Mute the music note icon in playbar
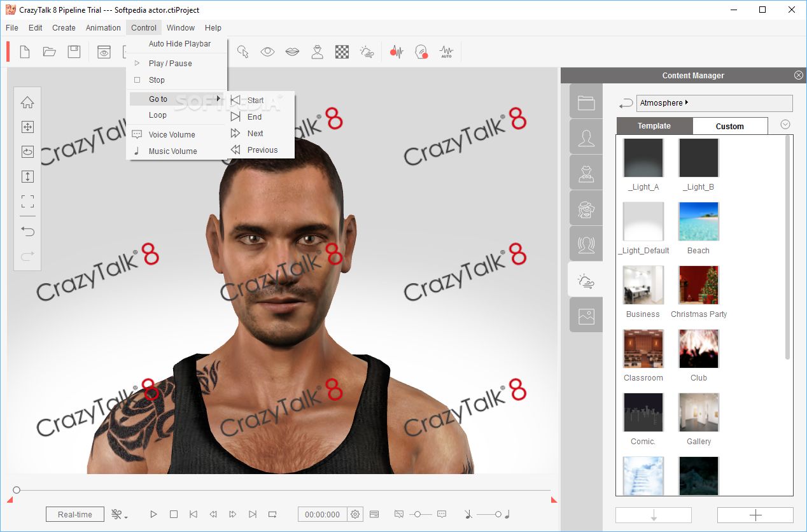This screenshot has height=532, width=807. [468, 514]
